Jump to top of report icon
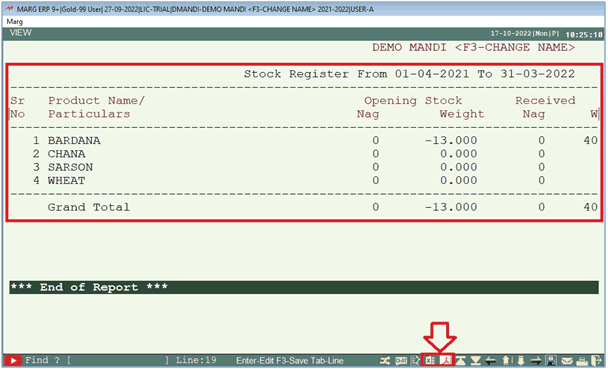 coord(461,361)
